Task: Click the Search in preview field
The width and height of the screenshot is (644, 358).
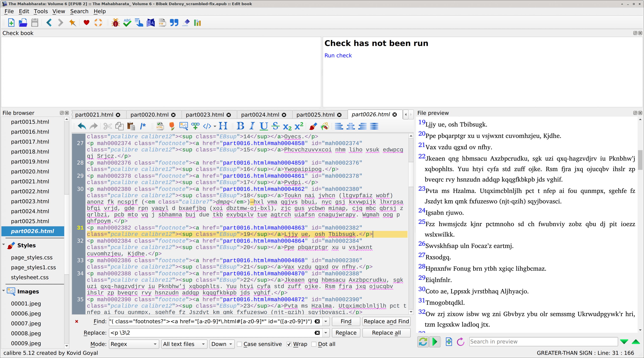Action: click(x=543, y=342)
